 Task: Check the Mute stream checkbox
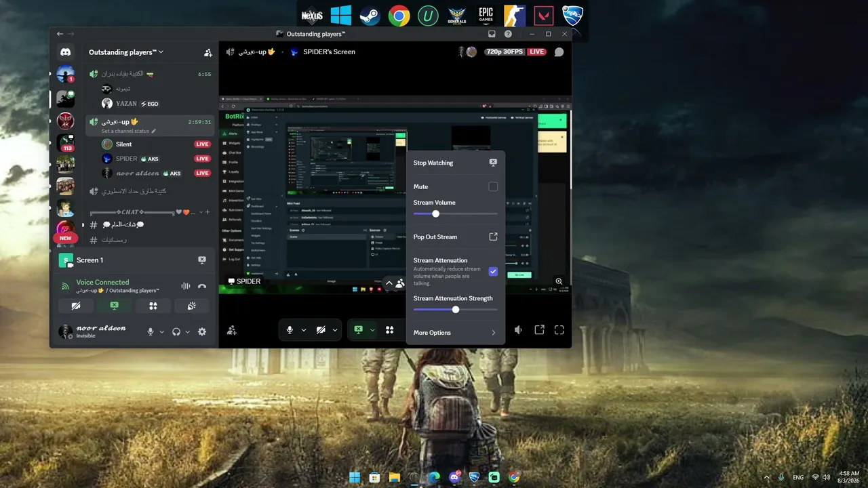coord(493,186)
